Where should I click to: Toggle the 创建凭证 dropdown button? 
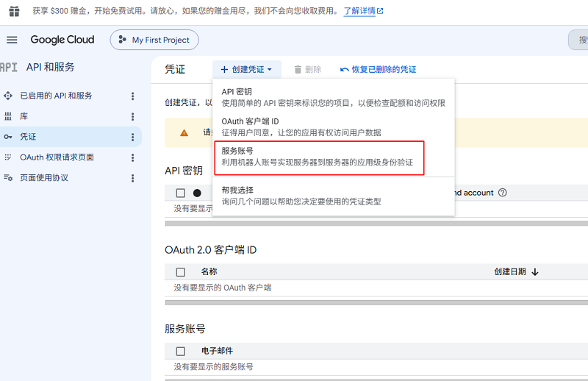[x=247, y=69]
